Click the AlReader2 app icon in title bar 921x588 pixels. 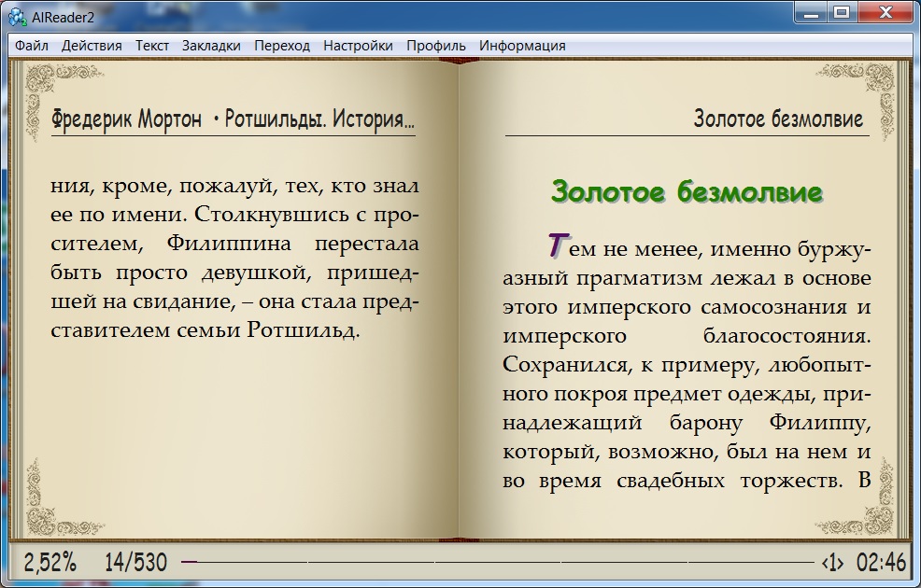(x=18, y=17)
